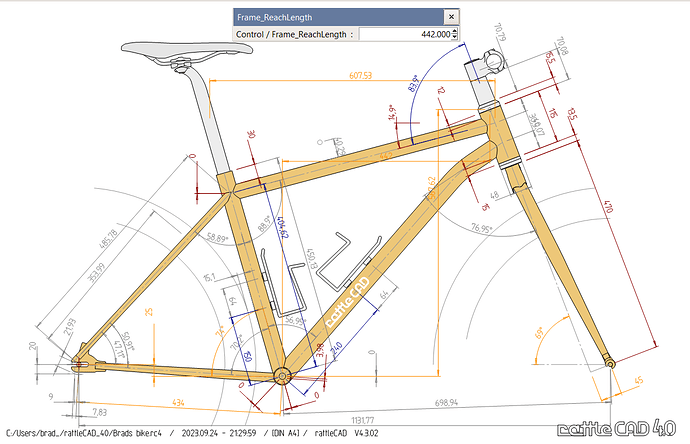The image size is (690, 444).
Task: Select the 7.83 dimension at bottom left
Action: pyautogui.click(x=99, y=412)
